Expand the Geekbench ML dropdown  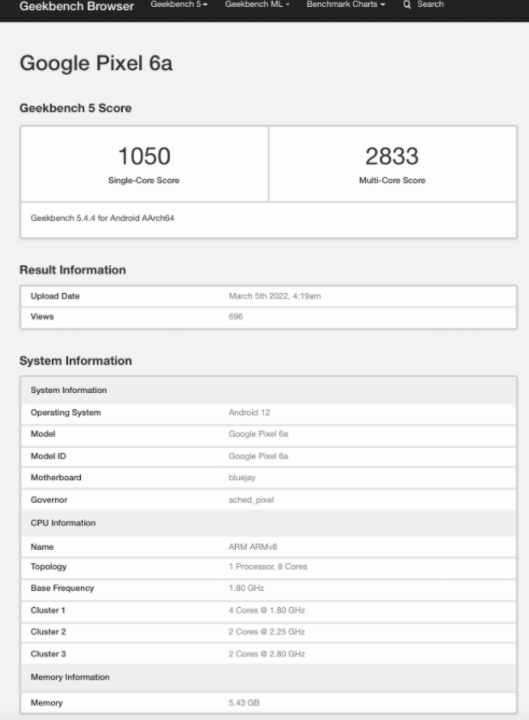point(257,5)
